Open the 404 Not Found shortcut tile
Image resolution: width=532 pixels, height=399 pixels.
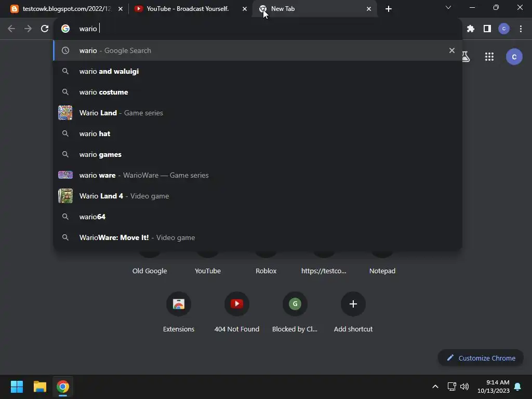237,312
